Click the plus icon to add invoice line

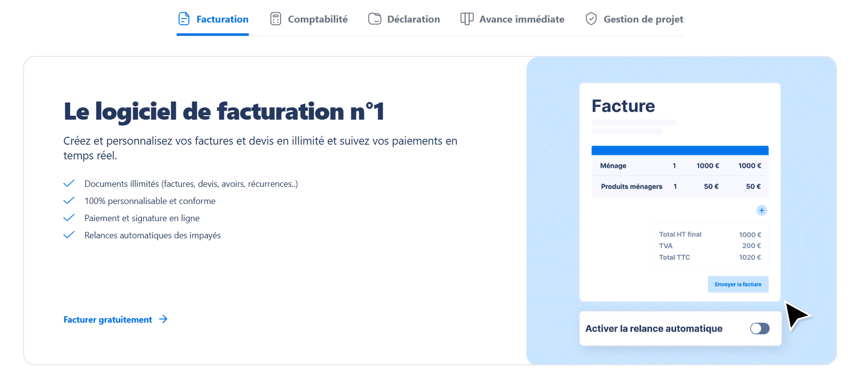[762, 210]
